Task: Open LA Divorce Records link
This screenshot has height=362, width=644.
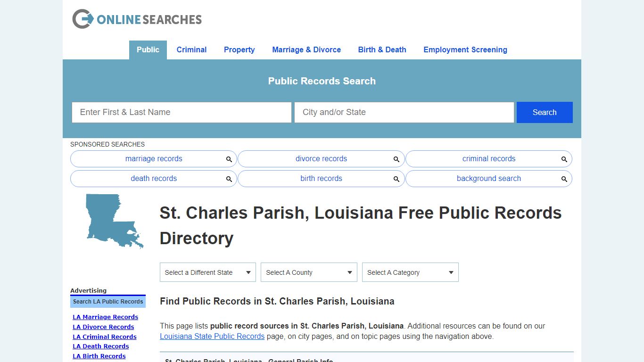Action: tap(103, 327)
